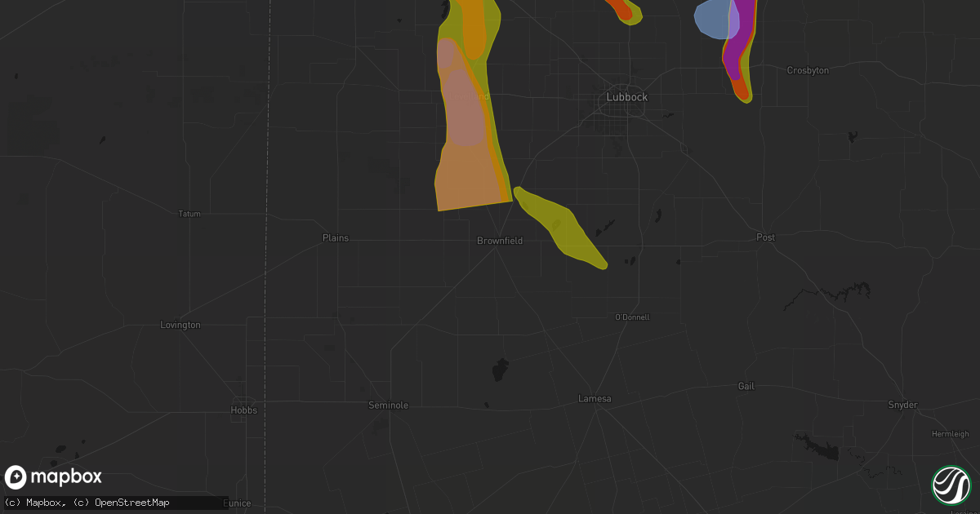Screen dimensions: 980x514
Task: Click the O'Donnell label
Action: 632,317
